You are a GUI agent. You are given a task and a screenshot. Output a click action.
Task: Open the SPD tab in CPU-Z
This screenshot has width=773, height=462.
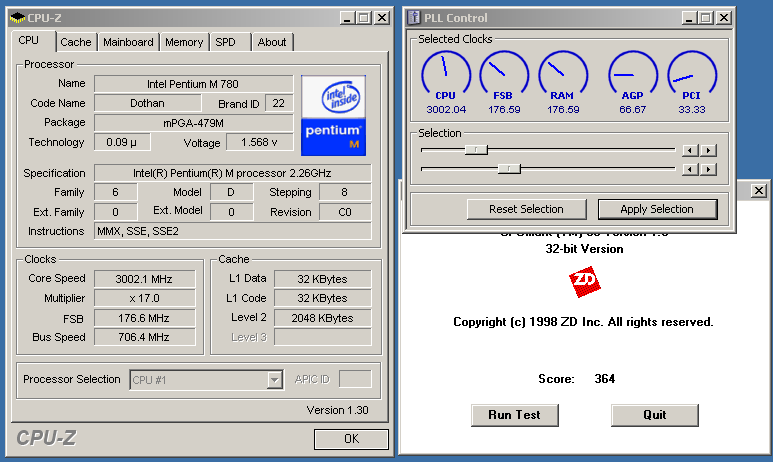(x=225, y=42)
